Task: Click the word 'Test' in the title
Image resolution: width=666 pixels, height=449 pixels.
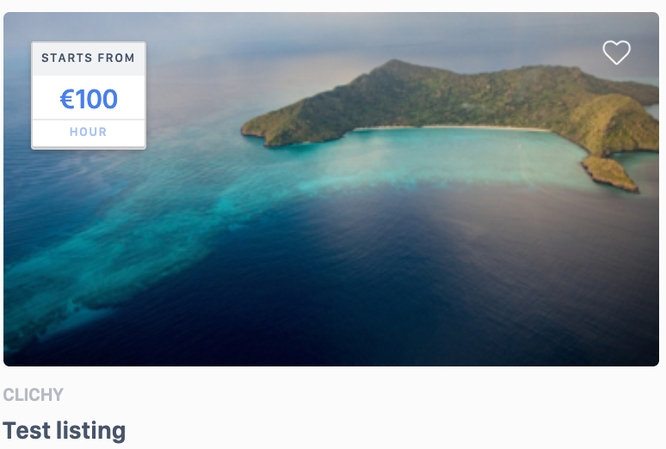Action: 27,430
